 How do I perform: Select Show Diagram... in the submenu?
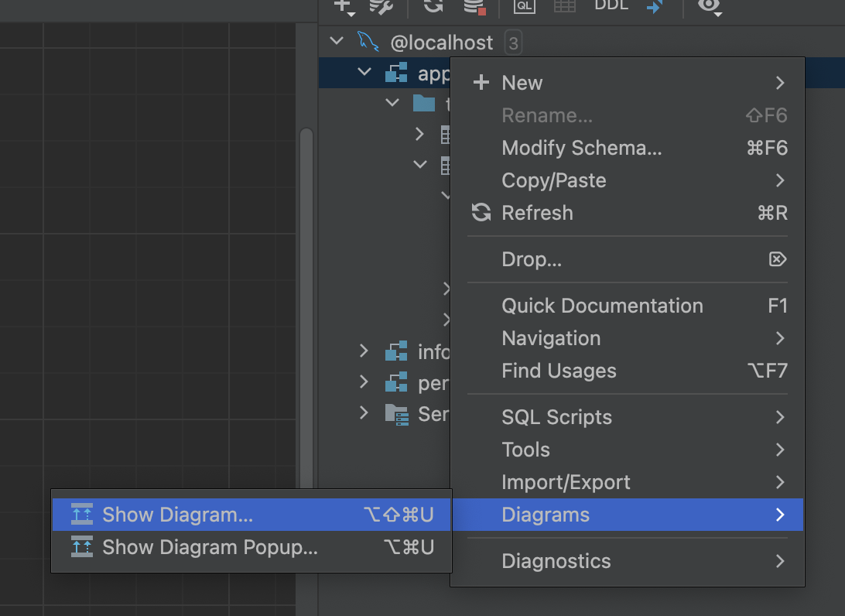[251, 515]
